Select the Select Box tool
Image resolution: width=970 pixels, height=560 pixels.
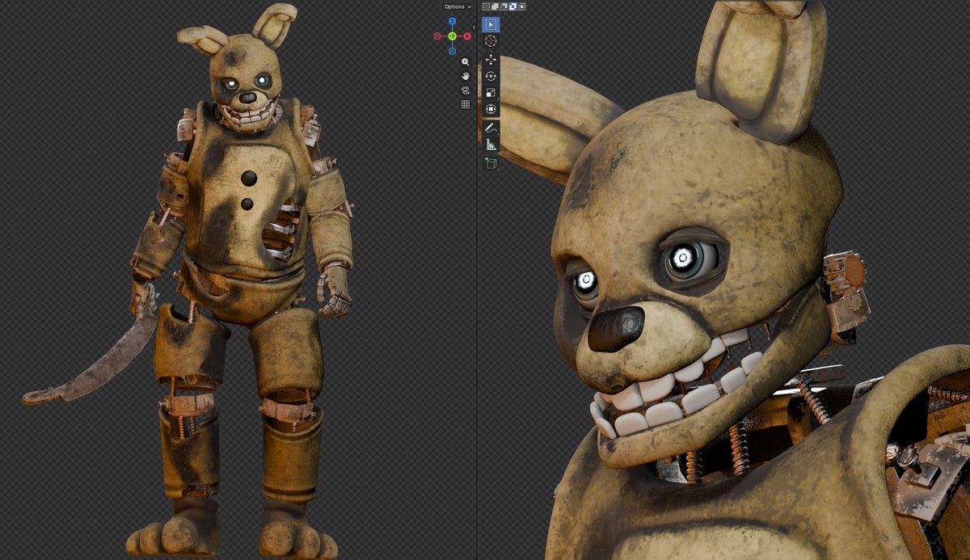coord(491,25)
